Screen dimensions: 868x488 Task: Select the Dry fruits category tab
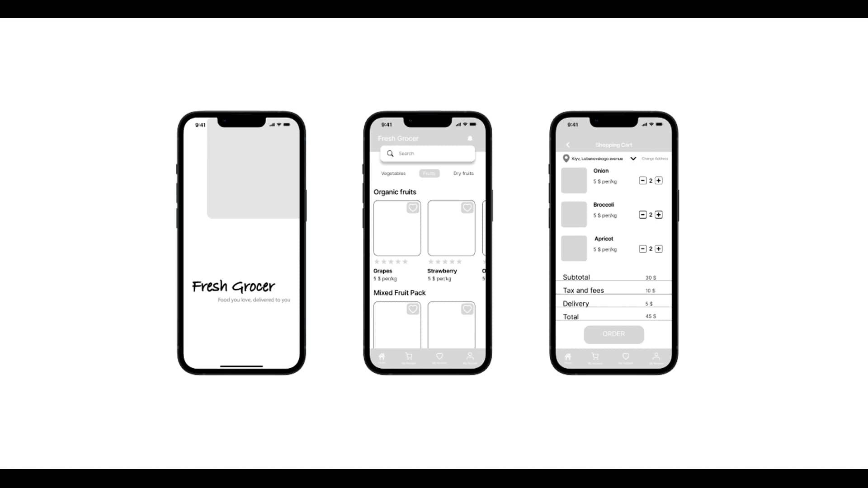464,174
